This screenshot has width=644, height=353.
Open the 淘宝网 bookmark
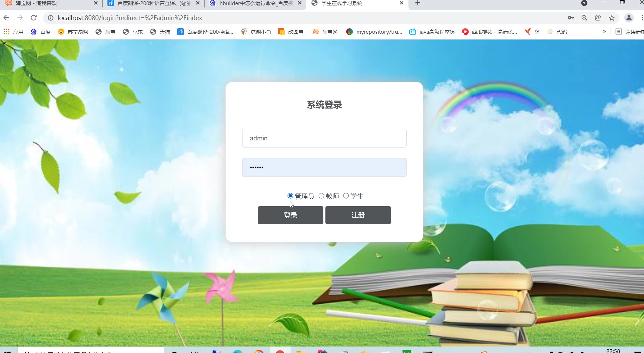point(325,32)
